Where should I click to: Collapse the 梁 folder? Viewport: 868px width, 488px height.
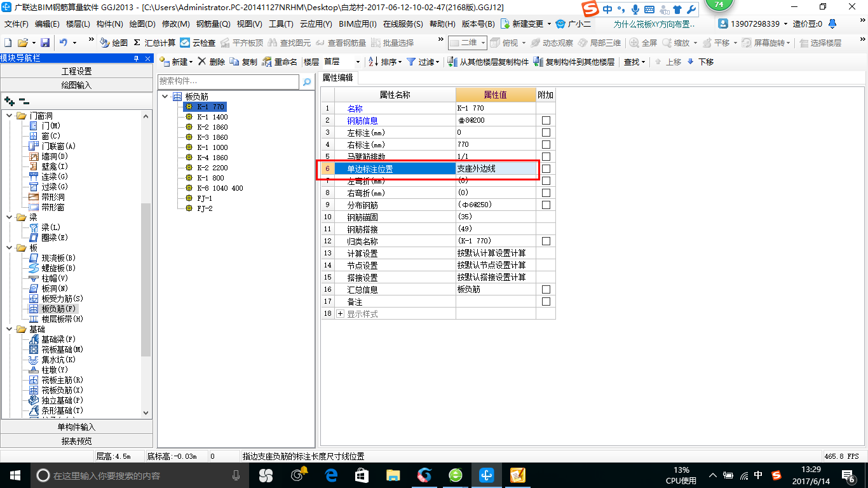point(10,217)
